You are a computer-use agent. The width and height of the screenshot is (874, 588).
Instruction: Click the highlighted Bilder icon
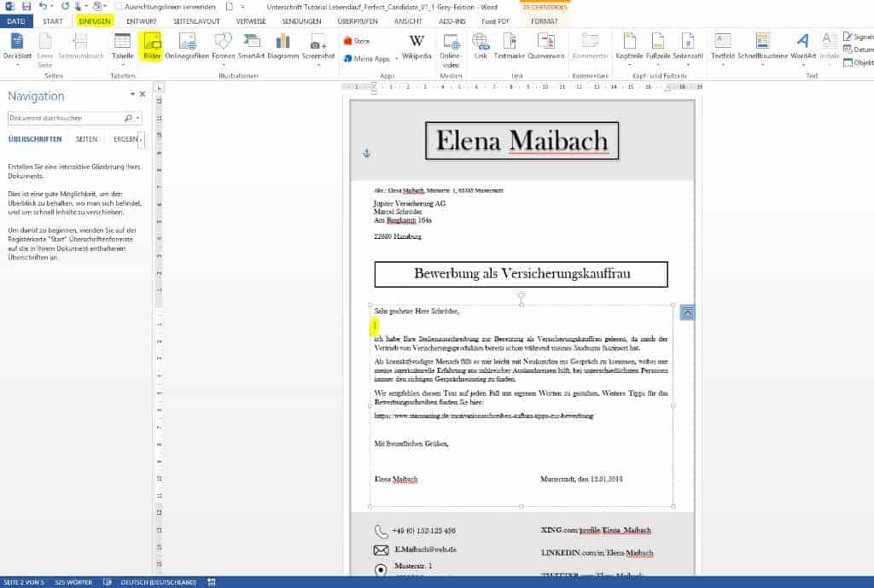click(152, 46)
